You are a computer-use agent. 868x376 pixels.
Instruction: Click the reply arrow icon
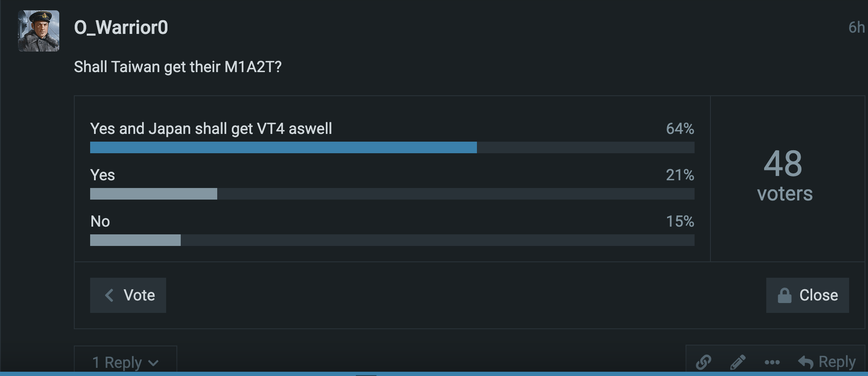pos(805,362)
